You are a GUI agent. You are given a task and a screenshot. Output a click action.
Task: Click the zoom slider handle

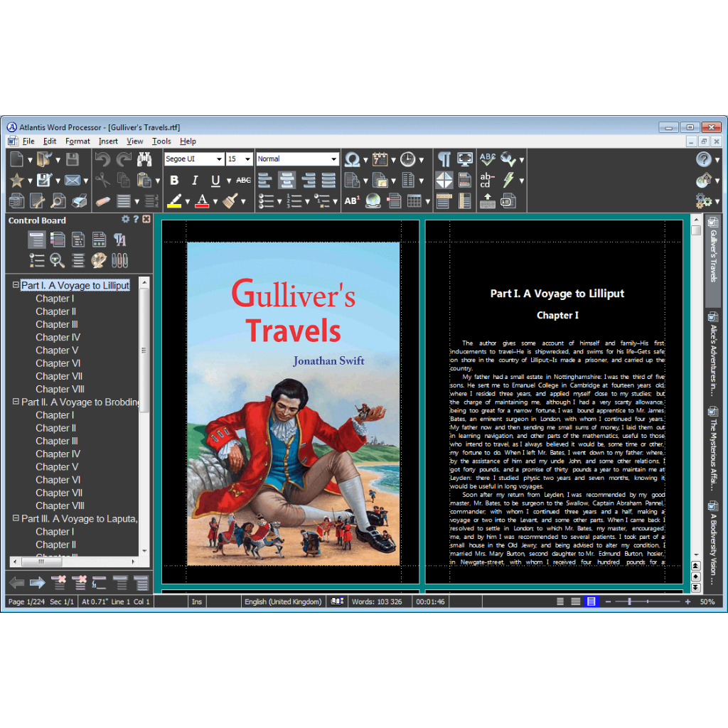coord(629,601)
